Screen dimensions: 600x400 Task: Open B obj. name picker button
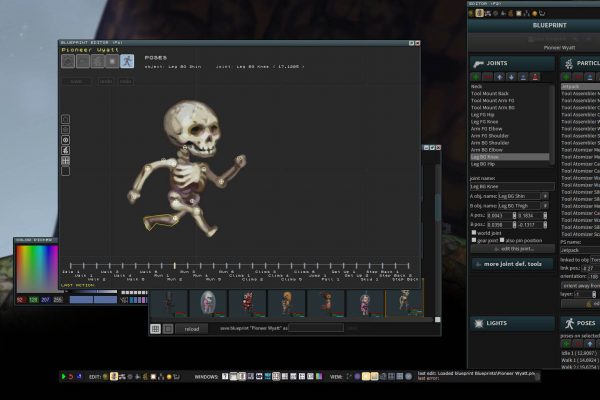[x=545, y=206]
